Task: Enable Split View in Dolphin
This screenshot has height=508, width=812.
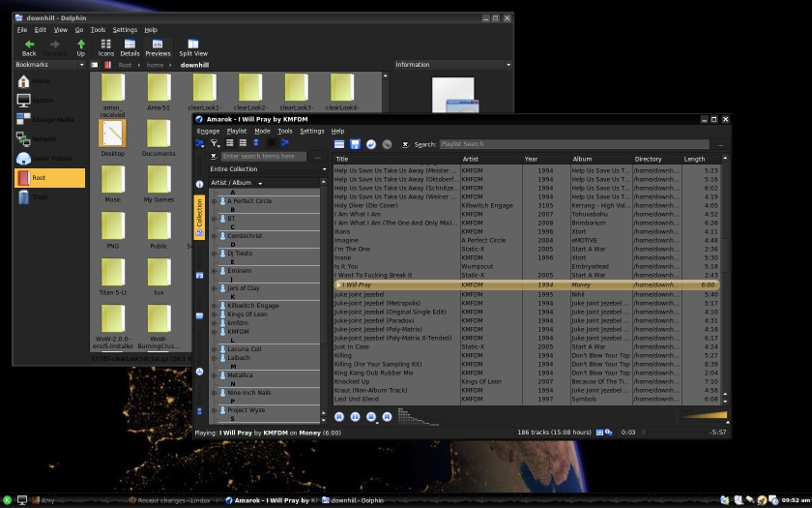Action: point(193,47)
